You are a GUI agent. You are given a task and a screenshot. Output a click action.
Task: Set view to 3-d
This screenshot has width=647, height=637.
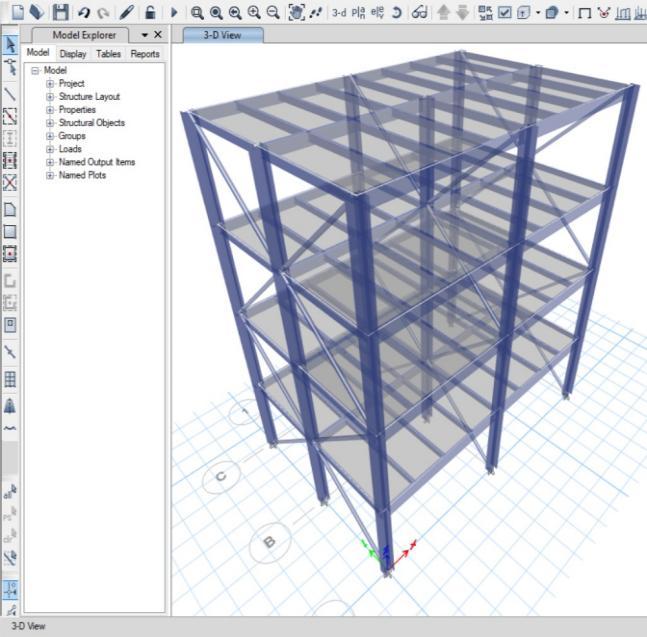click(x=339, y=13)
